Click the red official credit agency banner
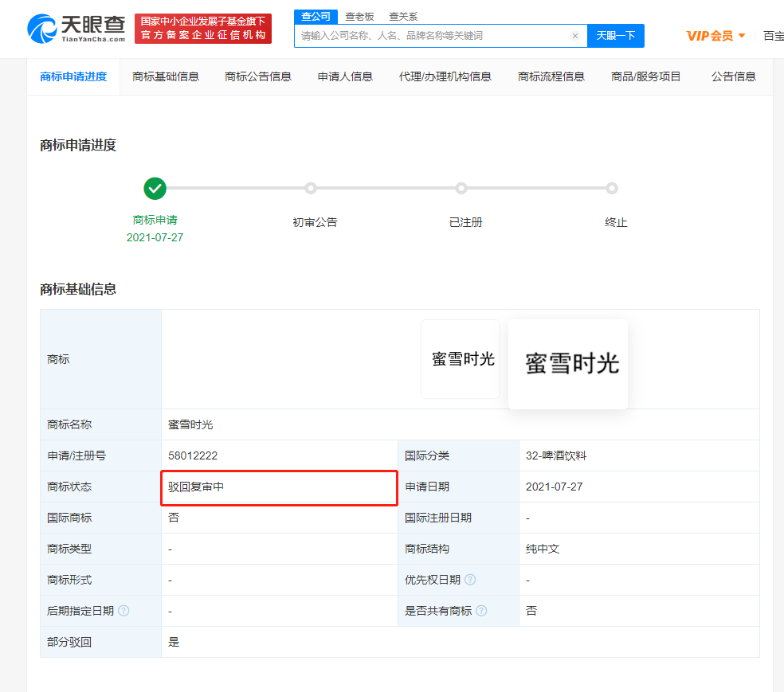 click(x=203, y=29)
